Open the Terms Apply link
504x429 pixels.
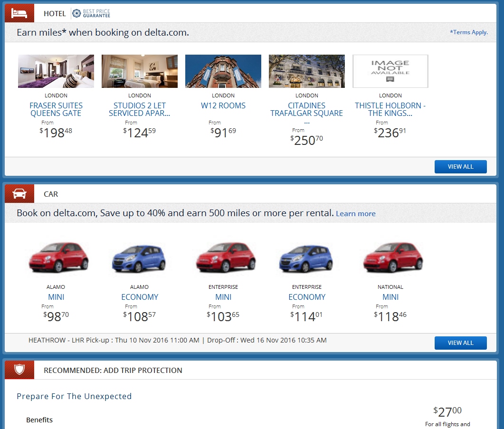469,32
